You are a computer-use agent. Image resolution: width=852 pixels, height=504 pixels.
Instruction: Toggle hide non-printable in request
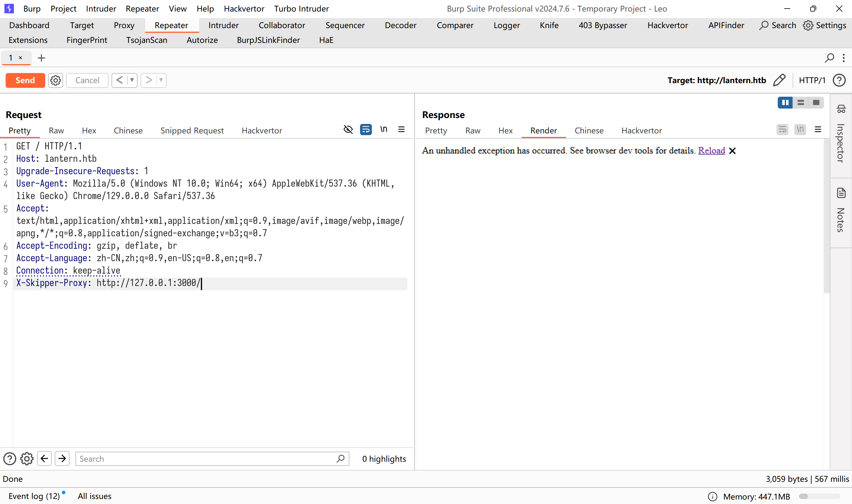point(348,129)
